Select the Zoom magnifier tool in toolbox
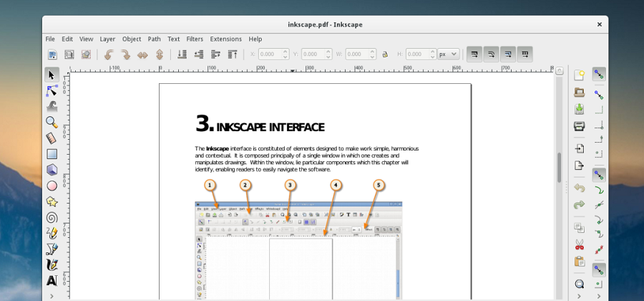The width and height of the screenshot is (644, 301). 52,122
